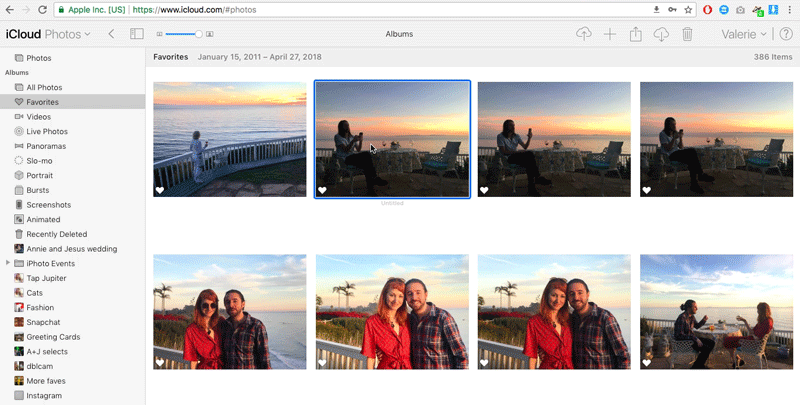The width and height of the screenshot is (800, 405).
Task: Select Recently Deleted in the sidebar
Action: pos(59,234)
